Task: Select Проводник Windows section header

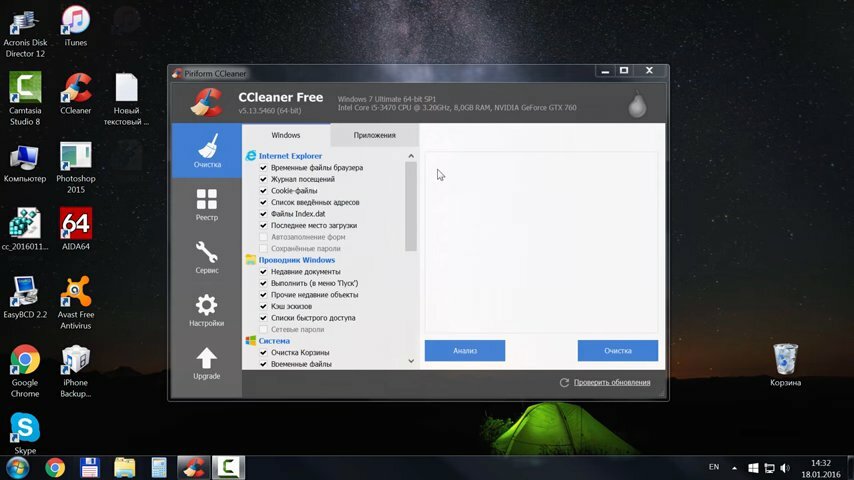Action: tap(296, 260)
